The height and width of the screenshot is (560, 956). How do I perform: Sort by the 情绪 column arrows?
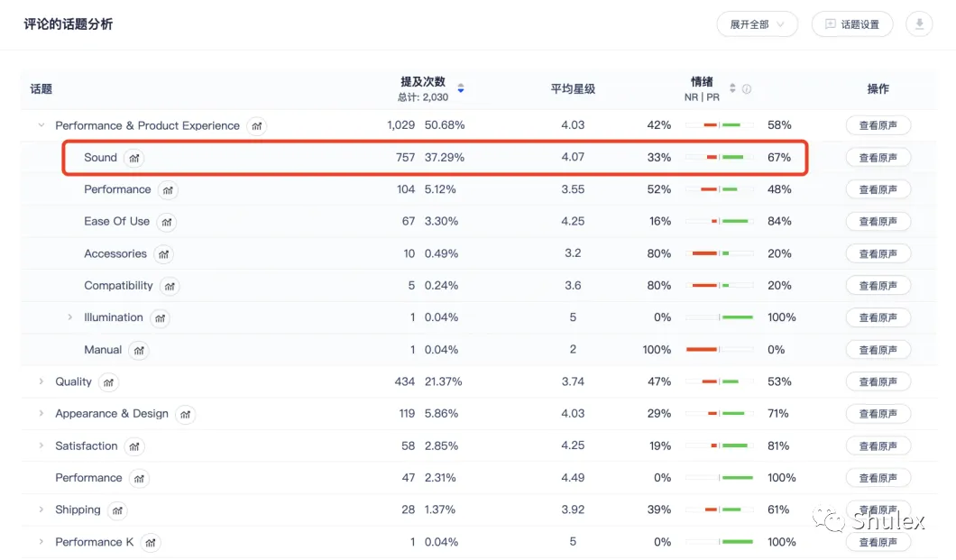click(x=732, y=88)
